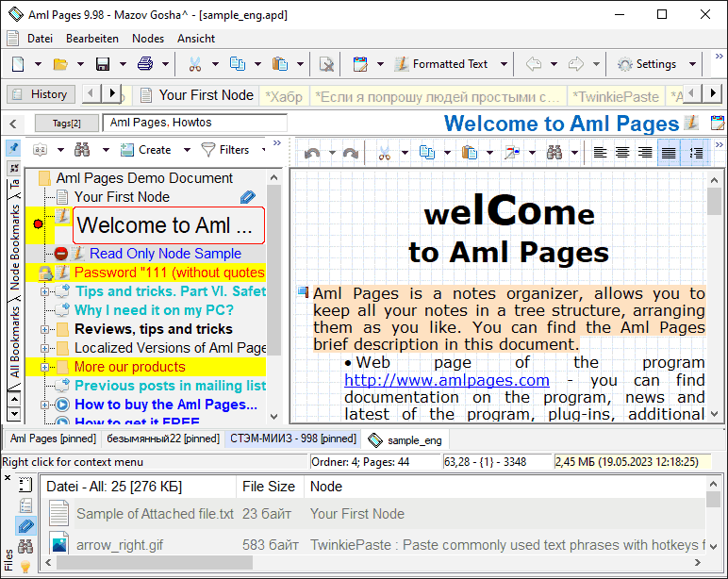This screenshot has height=579, width=728.
Task: Click the Delete document icon with the X
Action: [x=326, y=64]
